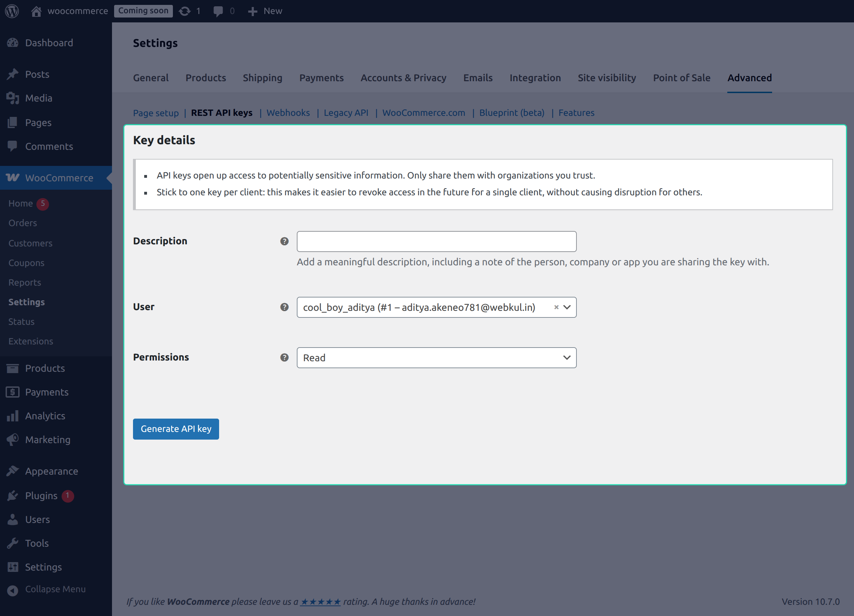
Task: Click the Plugins plug icon
Action: [13, 496]
